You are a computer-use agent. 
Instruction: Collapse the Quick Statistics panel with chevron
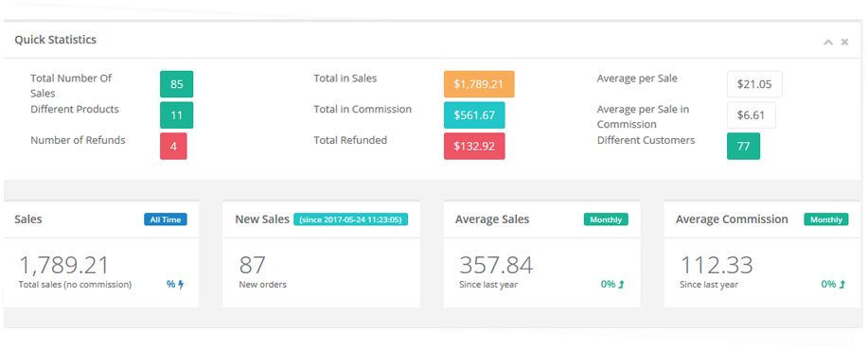click(x=828, y=42)
